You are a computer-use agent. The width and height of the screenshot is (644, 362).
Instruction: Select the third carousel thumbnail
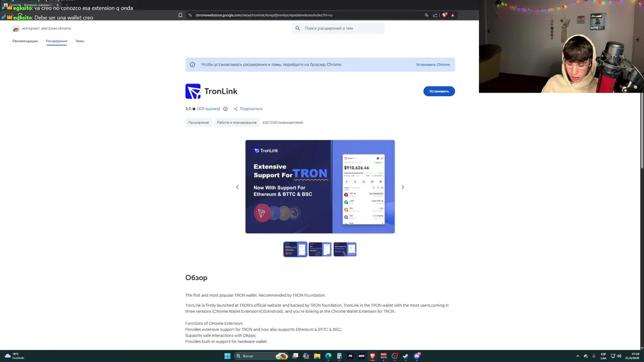click(x=345, y=249)
